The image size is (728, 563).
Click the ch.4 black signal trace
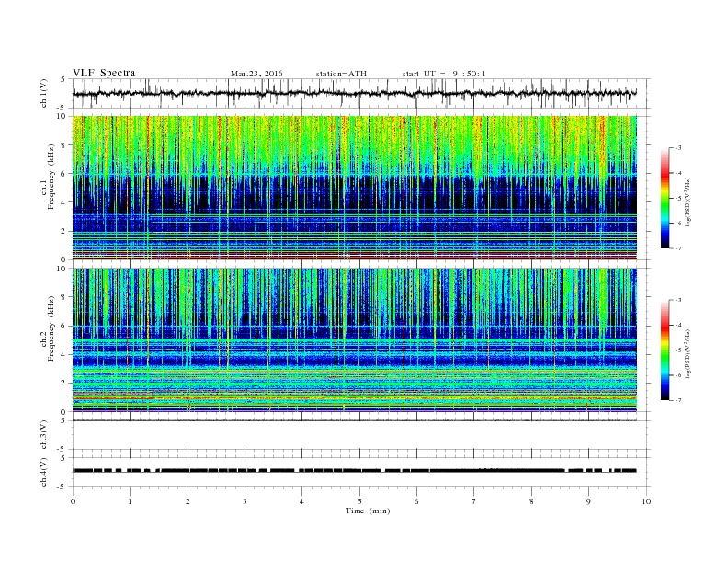[355, 471]
